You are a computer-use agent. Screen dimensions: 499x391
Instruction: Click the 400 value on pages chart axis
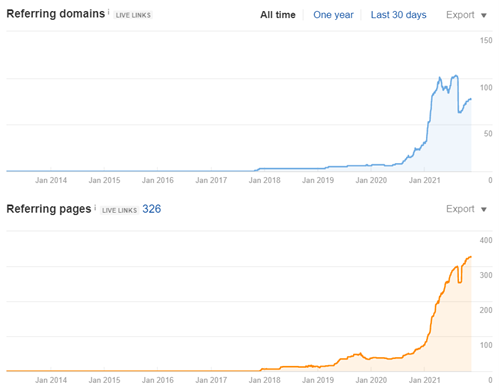pos(486,240)
